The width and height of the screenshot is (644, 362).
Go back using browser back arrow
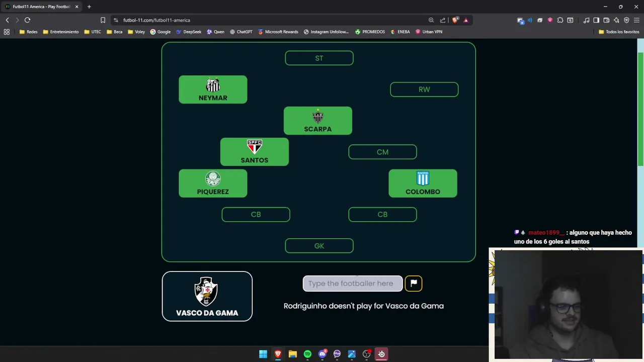tap(7, 20)
